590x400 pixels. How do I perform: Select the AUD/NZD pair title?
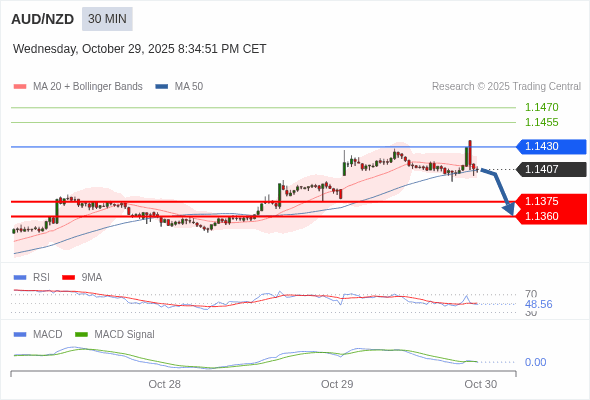point(43,19)
